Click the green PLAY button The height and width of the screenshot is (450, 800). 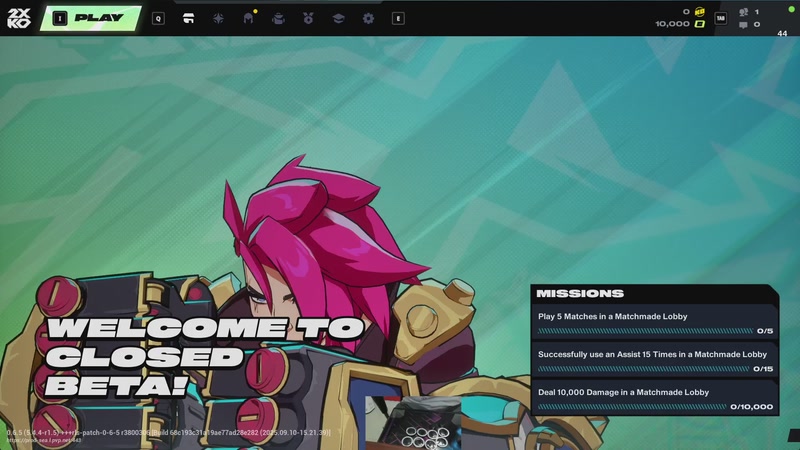click(91, 18)
